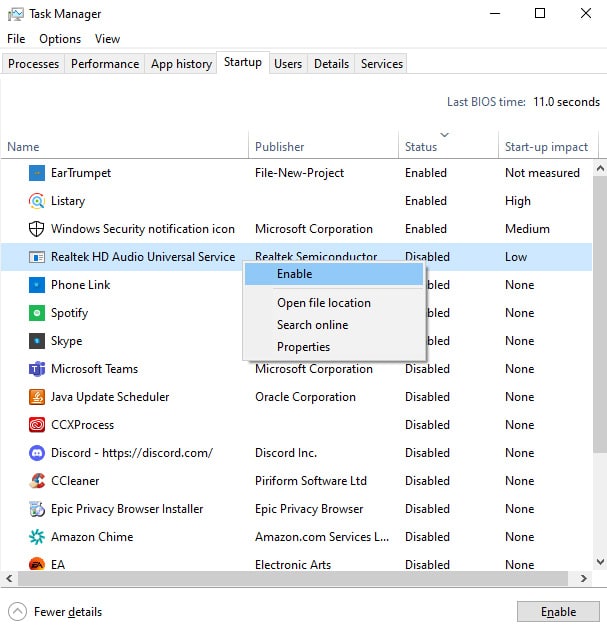This screenshot has width=607, height=634.
Task: Click the green Spotify icon
Action: pyautogui.click(x=37, y=313)
